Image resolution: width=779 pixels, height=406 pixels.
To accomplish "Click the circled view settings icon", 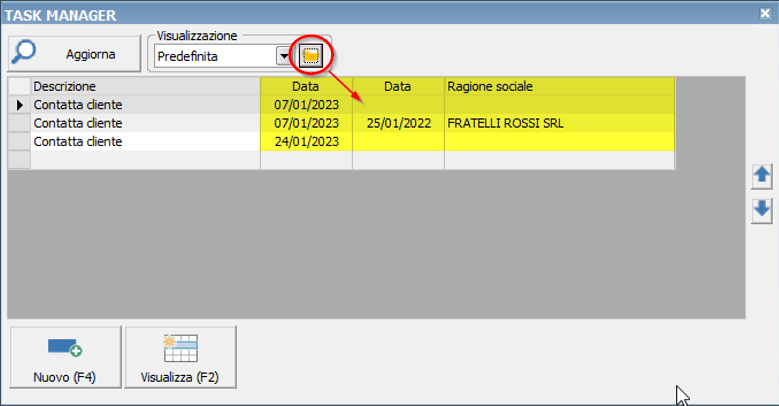I will point(311,56).
